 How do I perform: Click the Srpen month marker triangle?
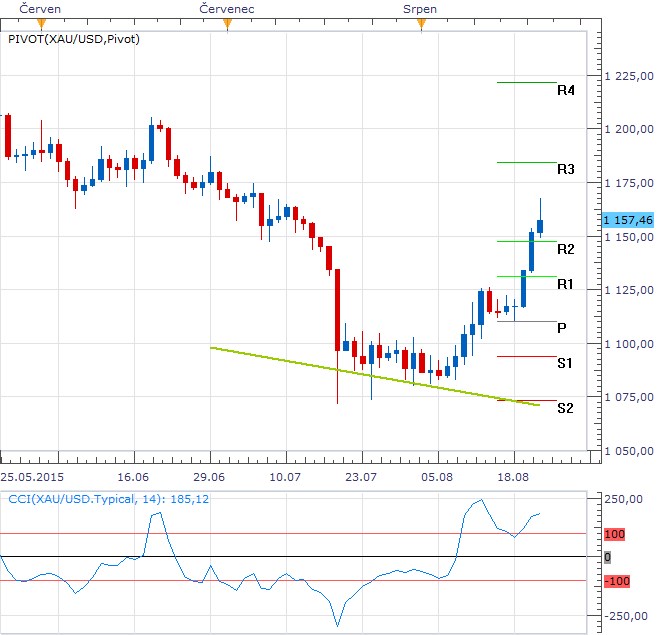coord(421,24)
